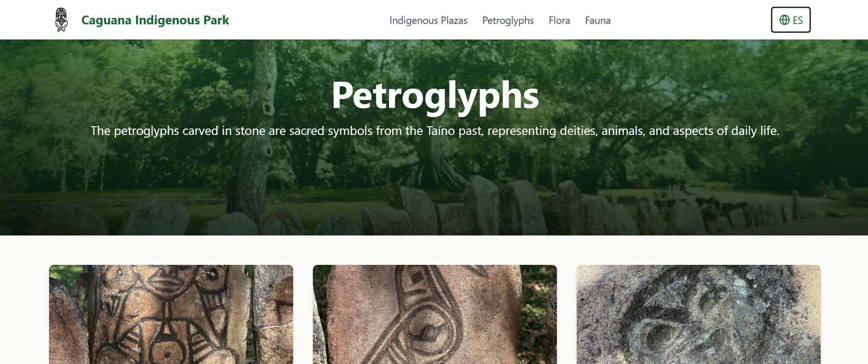868x364 pixels.
Task: Open the Caguana Indigenous Park home link
Action: pos(155,20)
